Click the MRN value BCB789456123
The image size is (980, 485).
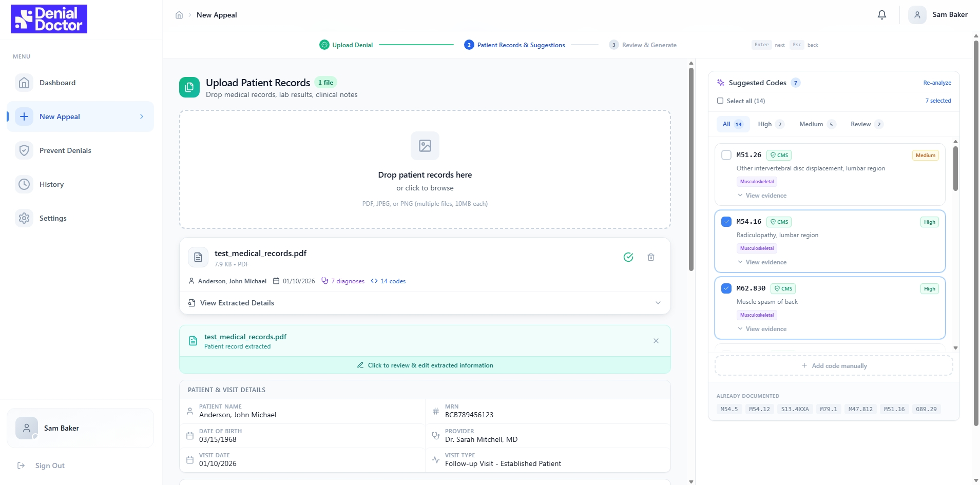469,415
